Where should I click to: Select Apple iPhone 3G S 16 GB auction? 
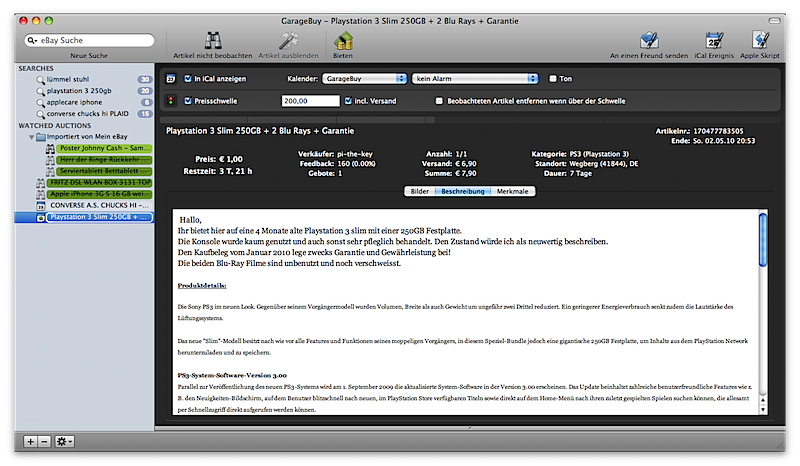click(99, 194)
